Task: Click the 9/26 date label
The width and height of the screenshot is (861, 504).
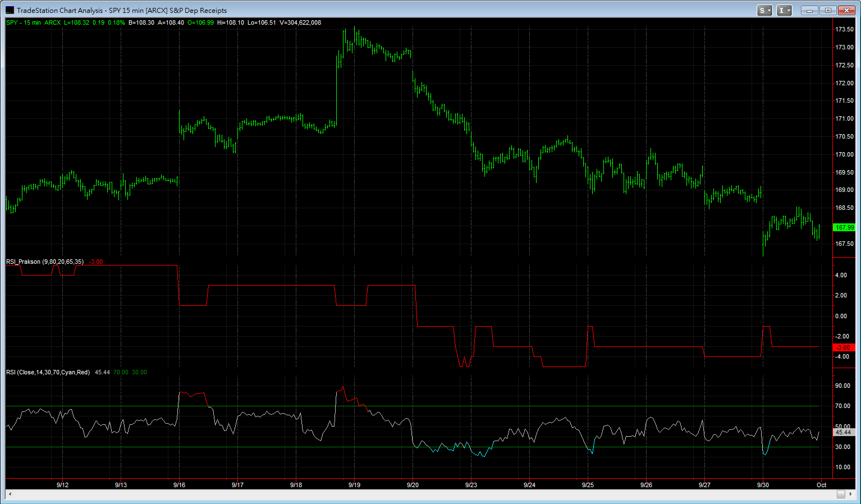Action: [x=647, y=485]
